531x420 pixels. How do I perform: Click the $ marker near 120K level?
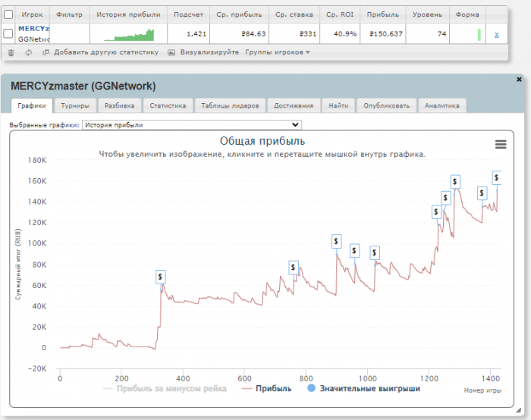436,212
